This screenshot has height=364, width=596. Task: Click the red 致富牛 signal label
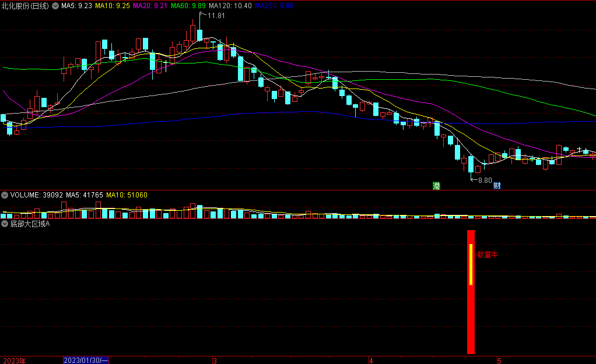[488, 255]
